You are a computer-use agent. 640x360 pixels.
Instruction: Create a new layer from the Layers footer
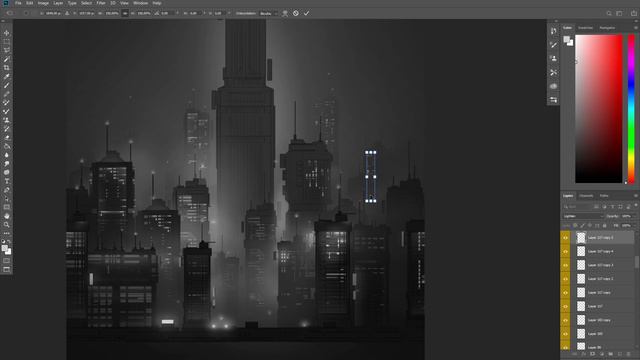[x=620, y=354]
